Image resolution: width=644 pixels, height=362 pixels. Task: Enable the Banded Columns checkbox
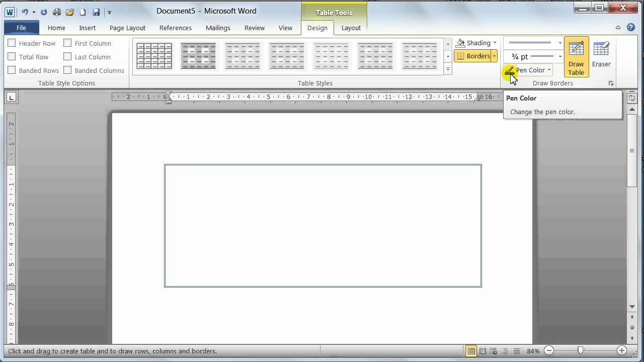coord(67,70)
